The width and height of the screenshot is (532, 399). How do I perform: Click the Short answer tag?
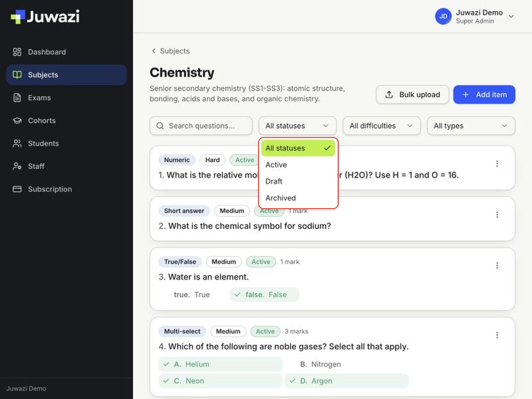[x=184, y=211]
